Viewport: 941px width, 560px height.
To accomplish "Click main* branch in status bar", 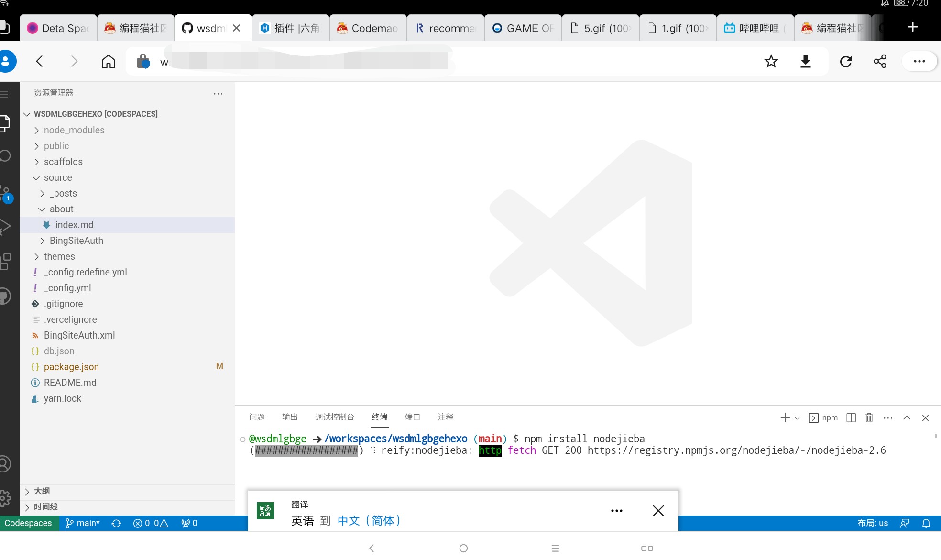I will coord(83,523).
